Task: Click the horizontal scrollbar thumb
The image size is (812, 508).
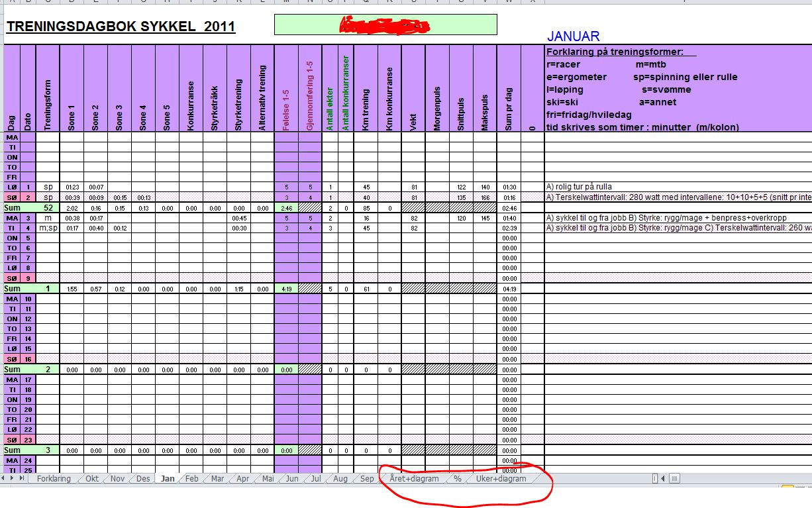Action: coord(675,478)
